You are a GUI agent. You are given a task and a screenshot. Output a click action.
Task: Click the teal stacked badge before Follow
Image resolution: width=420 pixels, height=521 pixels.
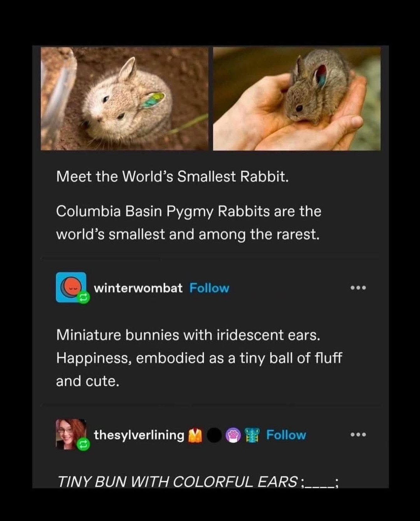(x=252, y=435)
